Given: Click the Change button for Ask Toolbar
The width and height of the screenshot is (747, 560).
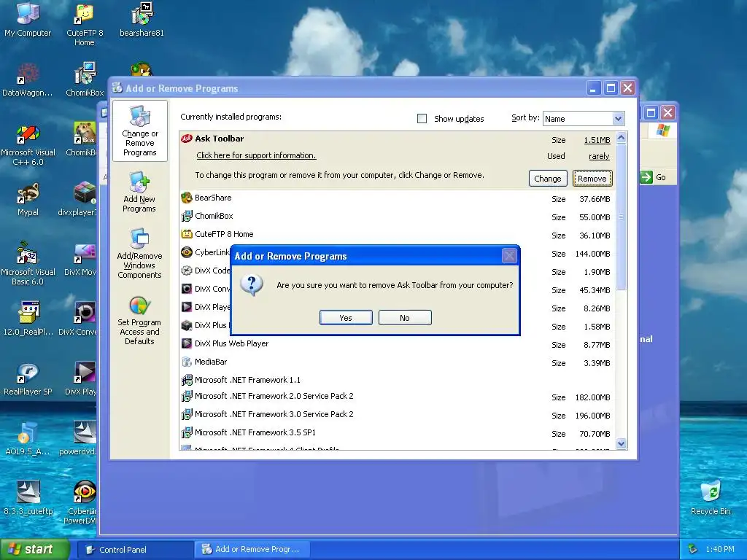Looking at the screenshot, I should 548,179.
